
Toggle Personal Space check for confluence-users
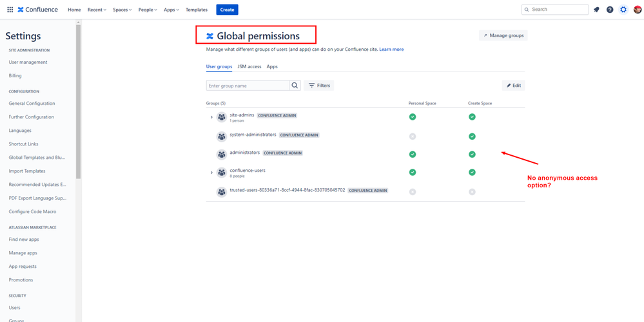[x=413, y=173]
